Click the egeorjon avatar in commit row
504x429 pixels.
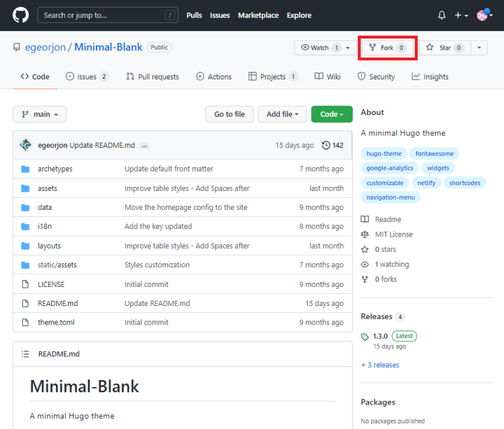26,145
